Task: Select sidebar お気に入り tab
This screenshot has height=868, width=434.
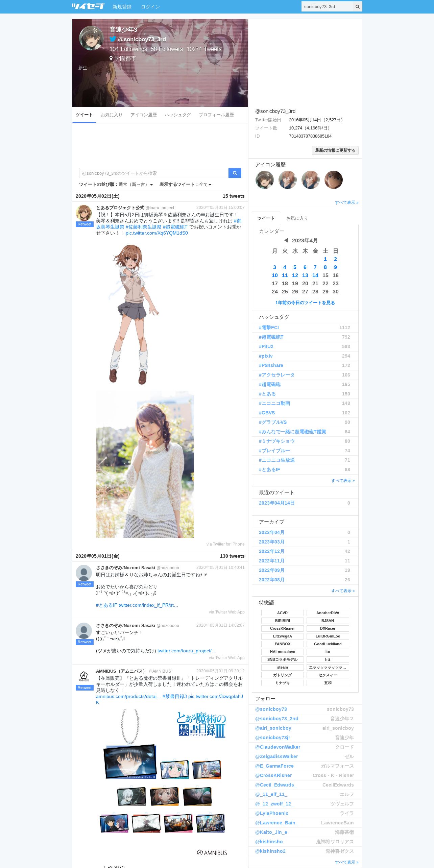Action: 297,218
